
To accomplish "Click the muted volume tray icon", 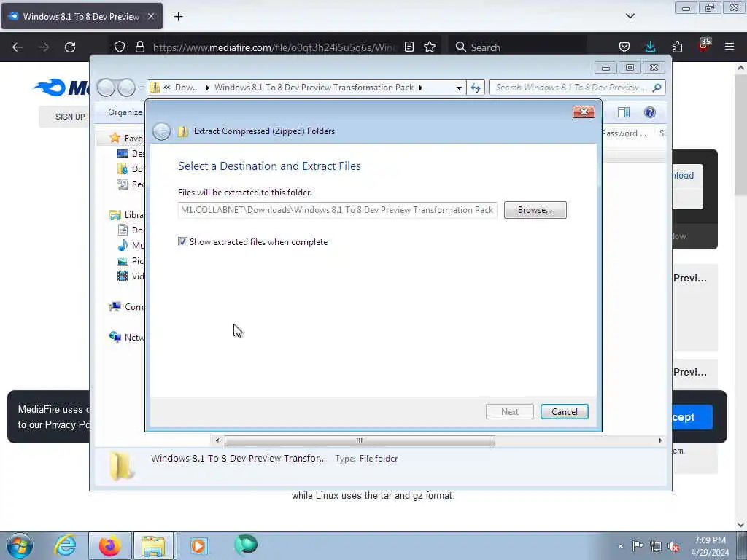I will 673,547.
